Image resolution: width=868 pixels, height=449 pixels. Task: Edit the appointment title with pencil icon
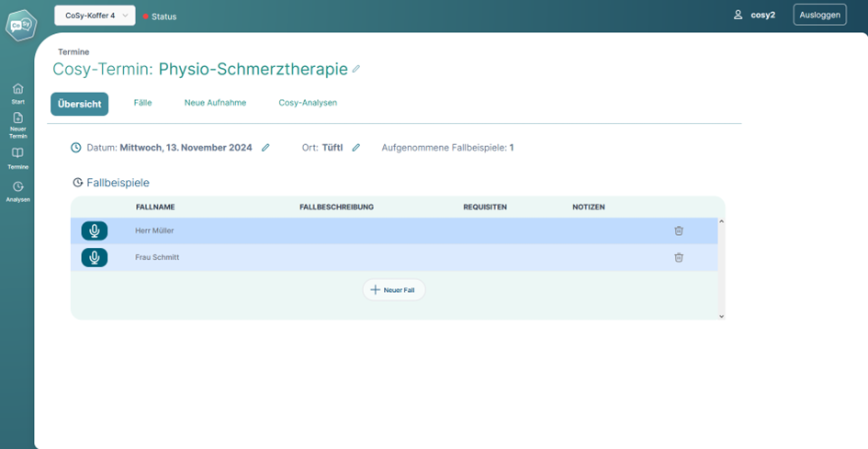pyautogui.click(x=356, y=69)
